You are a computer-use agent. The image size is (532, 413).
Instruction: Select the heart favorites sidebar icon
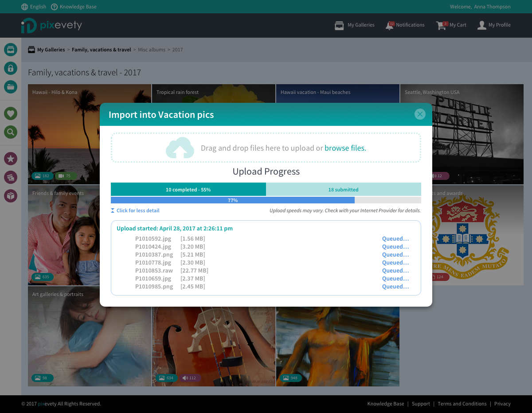11,113
